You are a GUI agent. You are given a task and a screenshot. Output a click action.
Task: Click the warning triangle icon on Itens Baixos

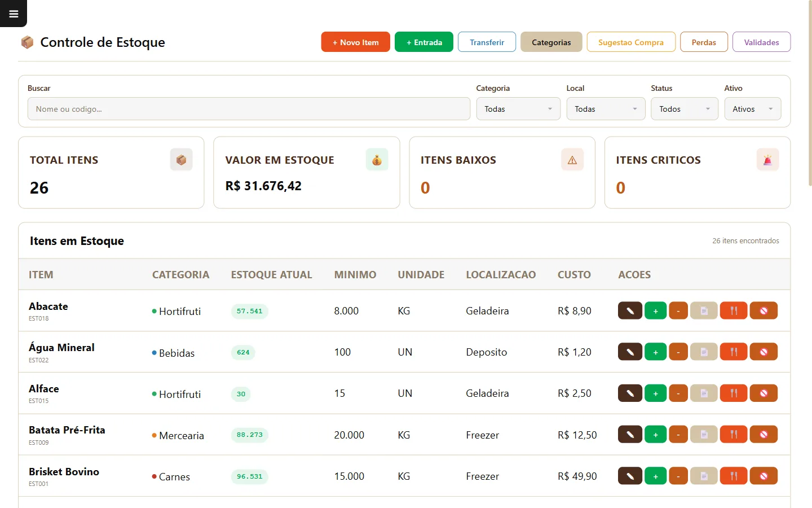[572, 160]
